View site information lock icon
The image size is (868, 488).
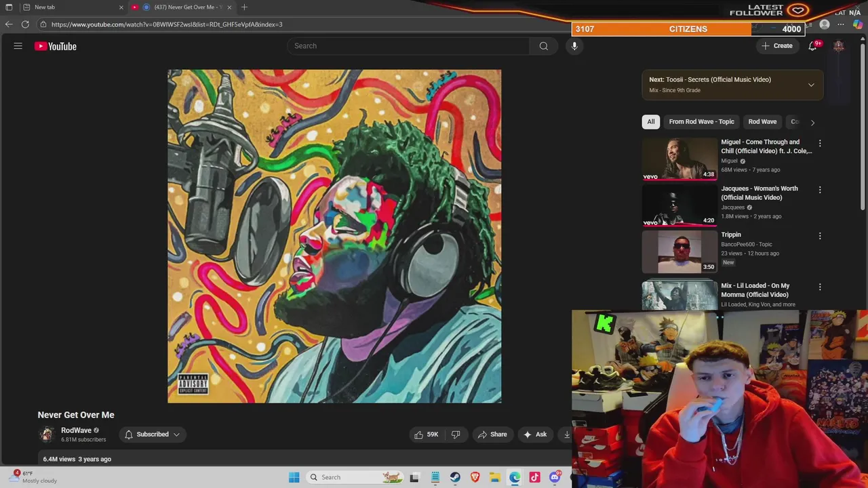click(43, 24)
